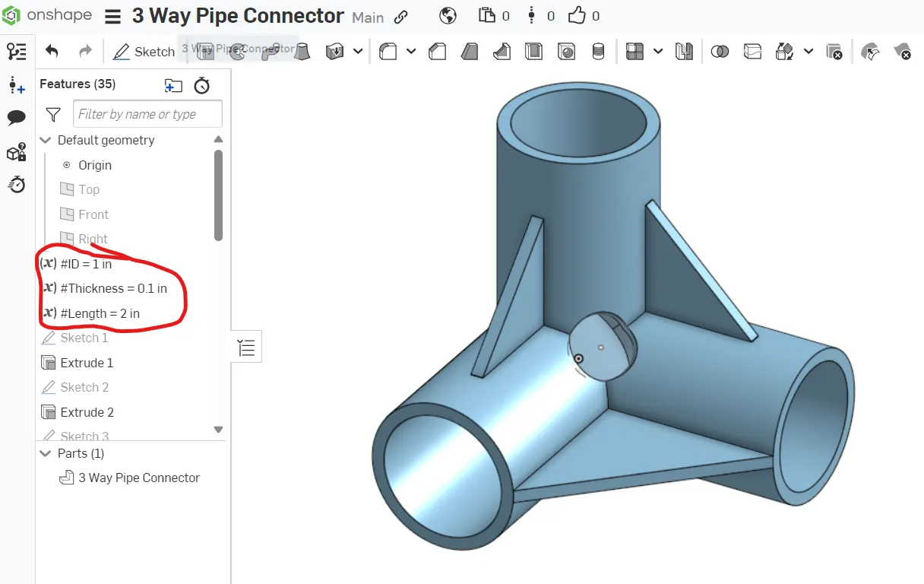
Task: Select the Mirror tool
Action: pos(684,52)
